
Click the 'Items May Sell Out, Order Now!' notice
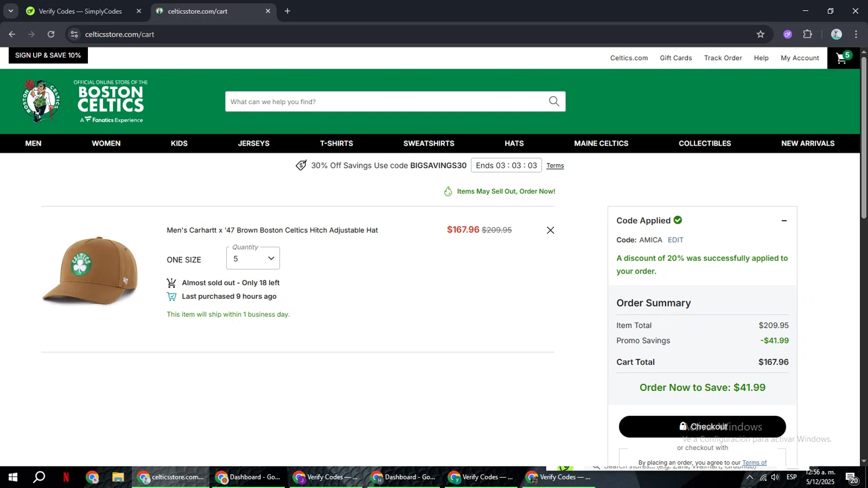[x=499, y=191]
